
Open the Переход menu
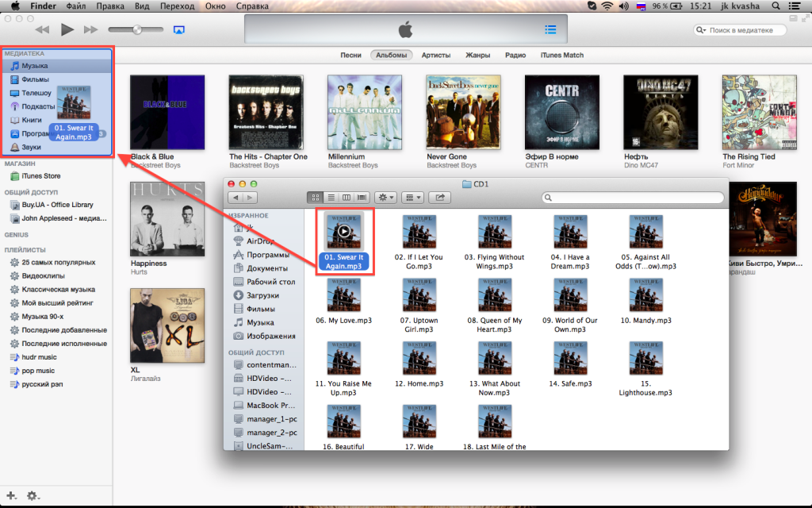(177, 6)
